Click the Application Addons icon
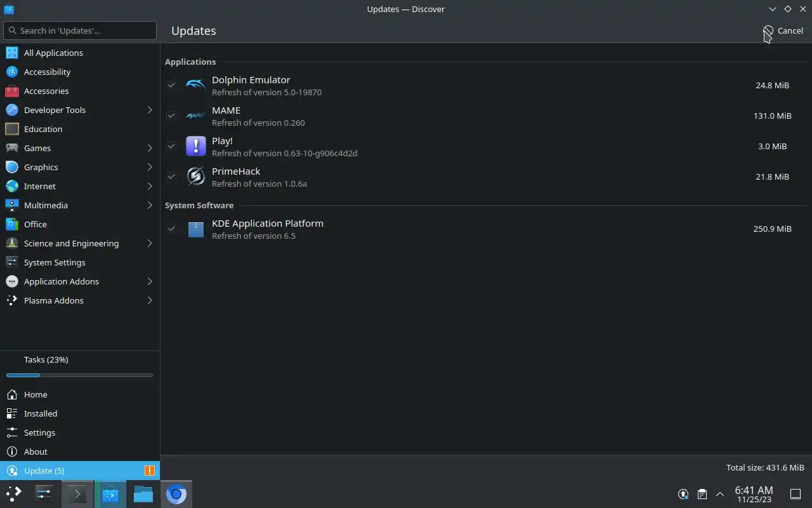 tap(11, 281)
